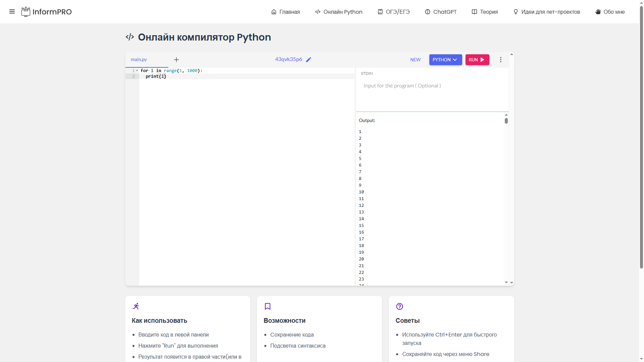Click output line showing 10
This screenshot has width=644, height=362.
[x=361, y=192]
